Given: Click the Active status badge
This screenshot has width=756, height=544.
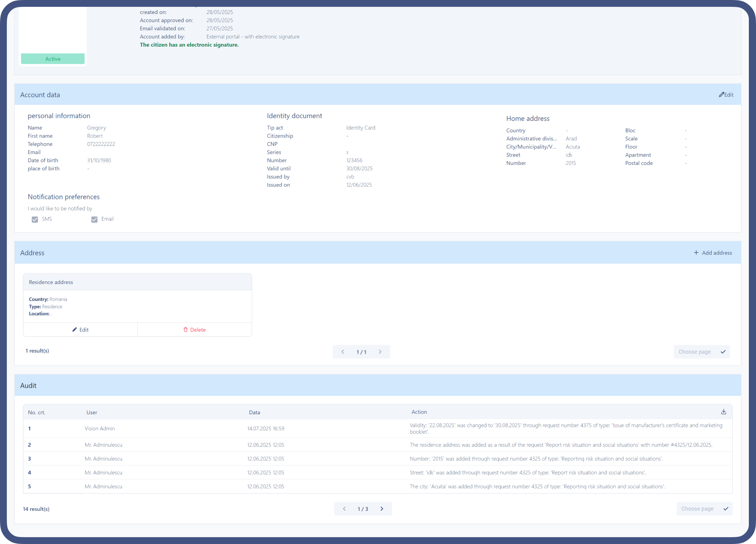Looking at the screenshot, I should (53, 59).
